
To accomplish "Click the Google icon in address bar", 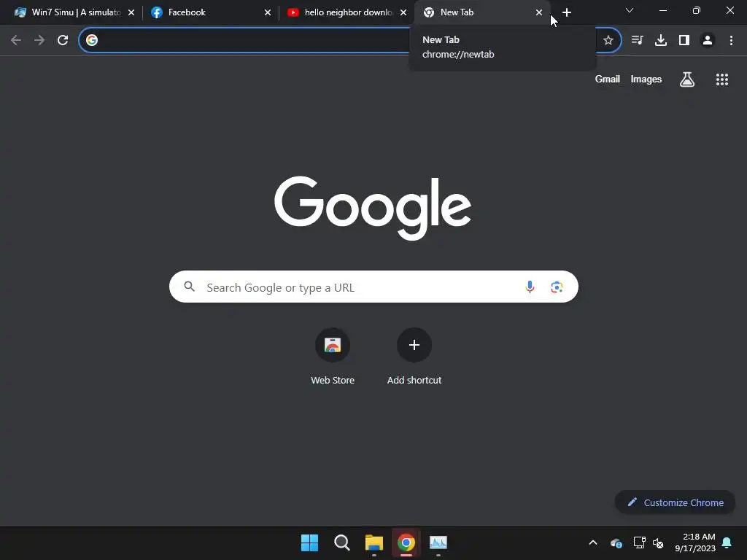I will coord(92,40).
